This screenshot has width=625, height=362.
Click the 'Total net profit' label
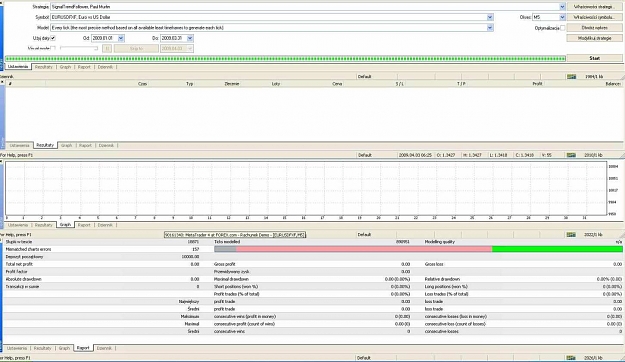tap(19, 264)
